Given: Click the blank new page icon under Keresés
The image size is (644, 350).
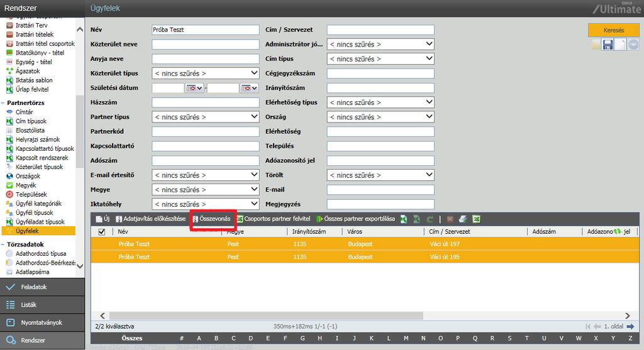Looking at the screenshot, I should tap(621, 45).
